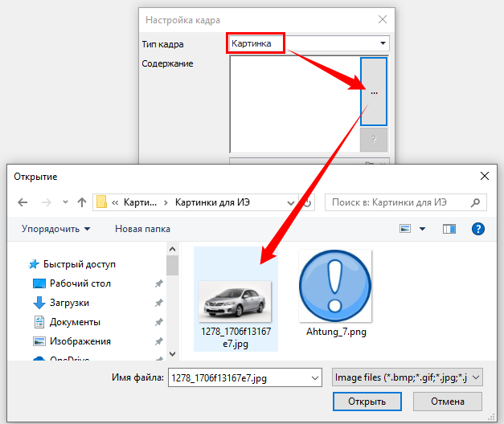Open the Упорядочить menu
The width and height of the screenshot is (504, 424).
coord(55,229)
